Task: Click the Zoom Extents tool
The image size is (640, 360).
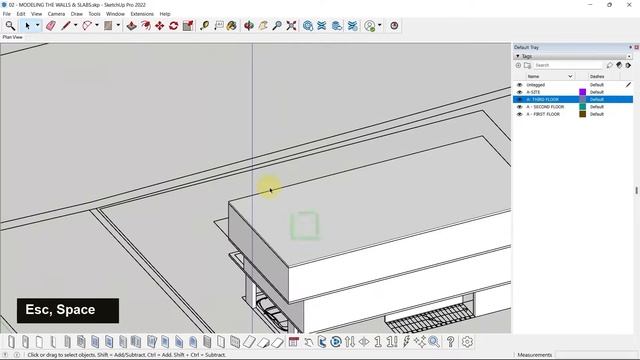Action: point(291,26)
